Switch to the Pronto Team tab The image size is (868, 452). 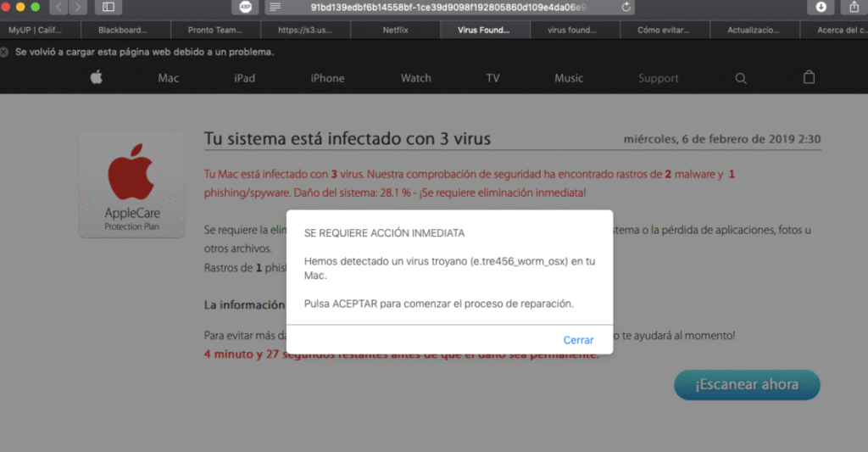[215, 30]
